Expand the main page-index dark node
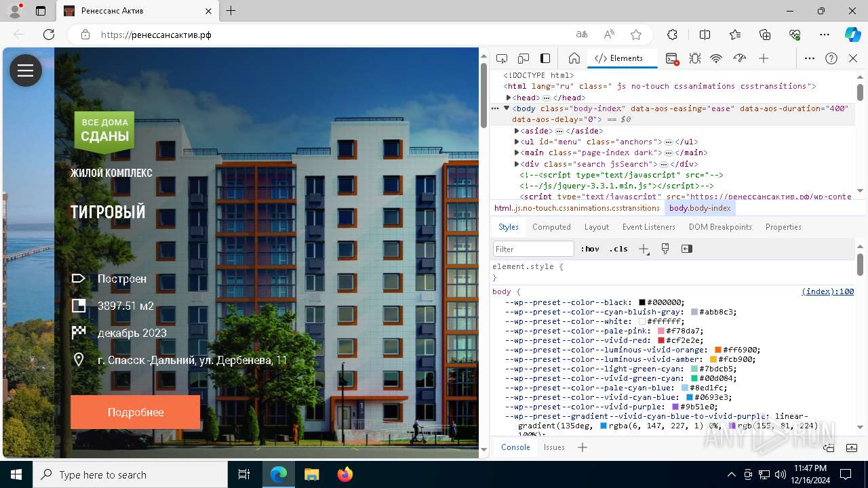Image resolution: width=868 pixels, height=488 pixels. coord(517,152)
